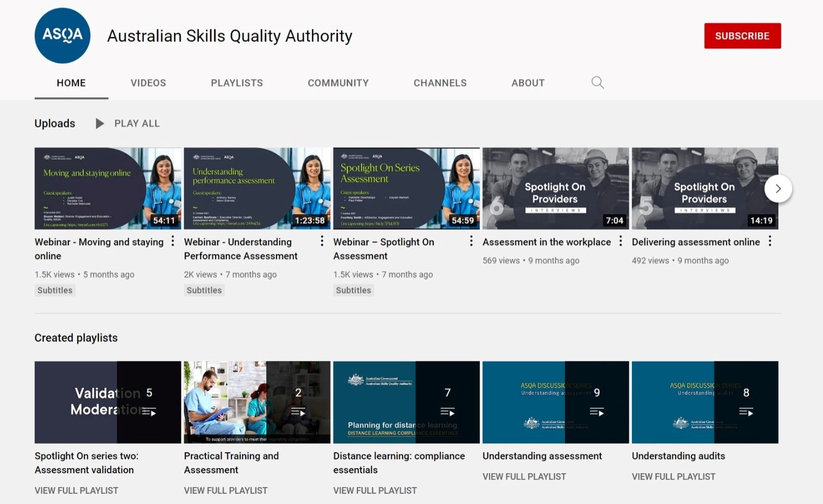Click title 'Webinar - Moving and staying online'
Viewport: 823px width, 504px height.
coord(99,249)
